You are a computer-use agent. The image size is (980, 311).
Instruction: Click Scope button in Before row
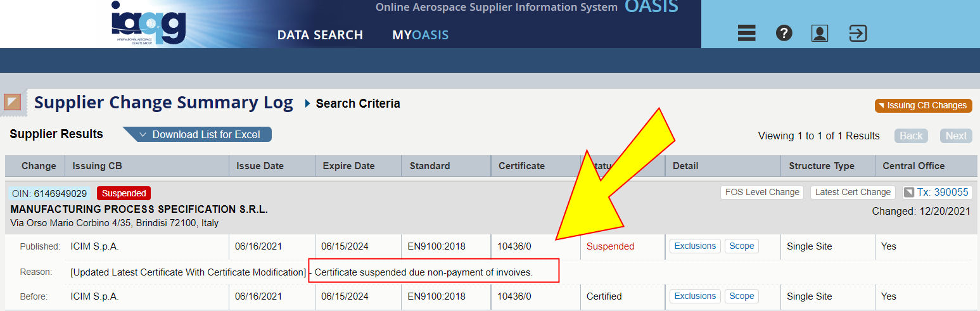click(x=741, y=296)
